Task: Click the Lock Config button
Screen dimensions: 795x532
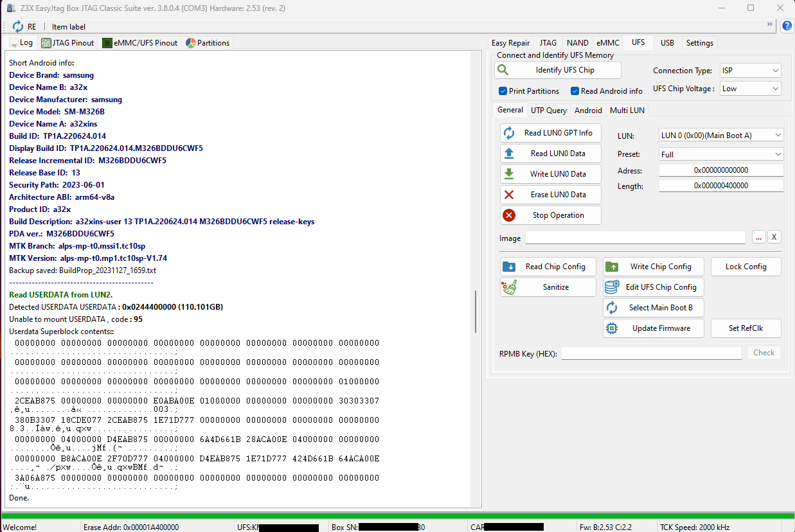Action: tap(746, 267)
